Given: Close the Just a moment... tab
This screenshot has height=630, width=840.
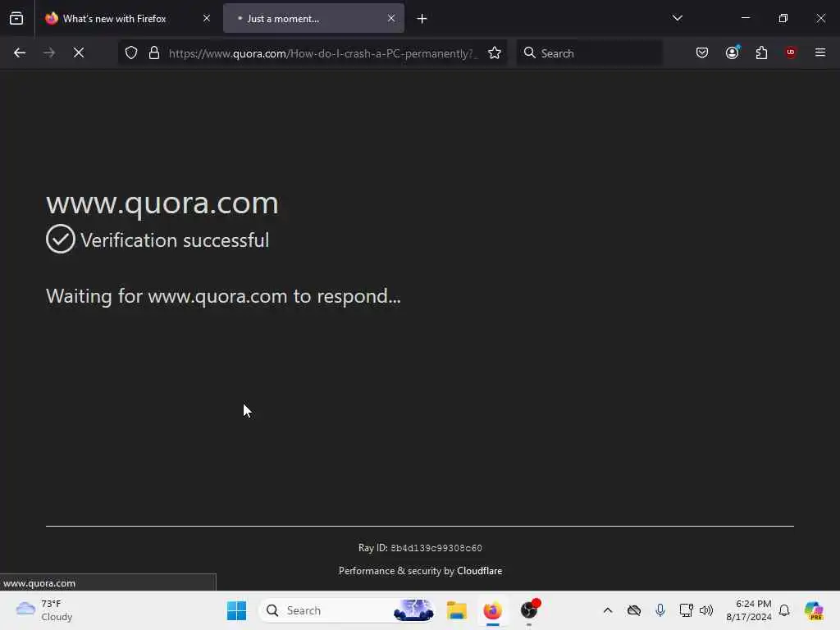Looking at the screenshot, I should click(391, 18).
